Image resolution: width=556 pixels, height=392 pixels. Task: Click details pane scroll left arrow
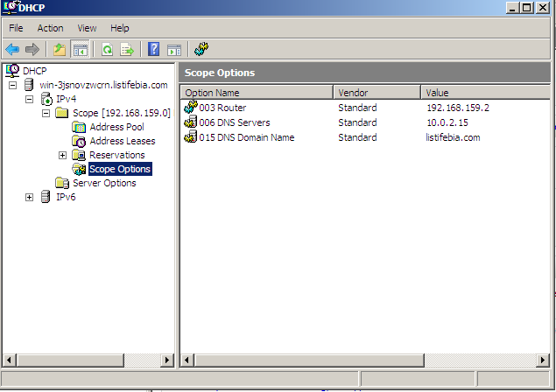187,360
